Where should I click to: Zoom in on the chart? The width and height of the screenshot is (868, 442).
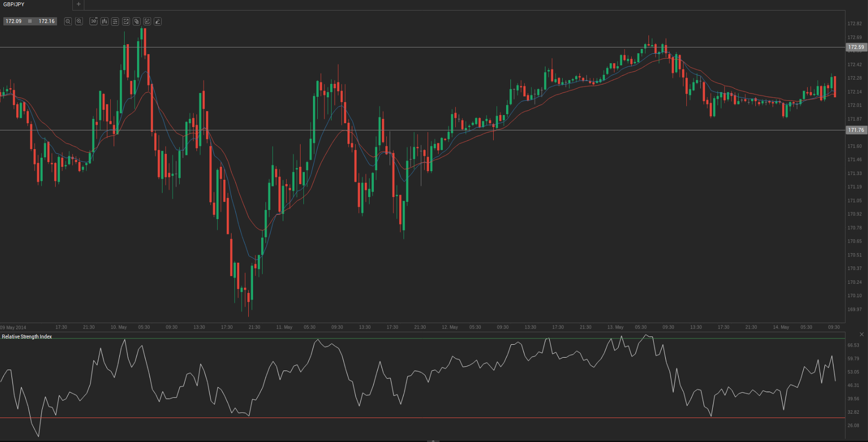pyautogui.click(x=79, y=21)
